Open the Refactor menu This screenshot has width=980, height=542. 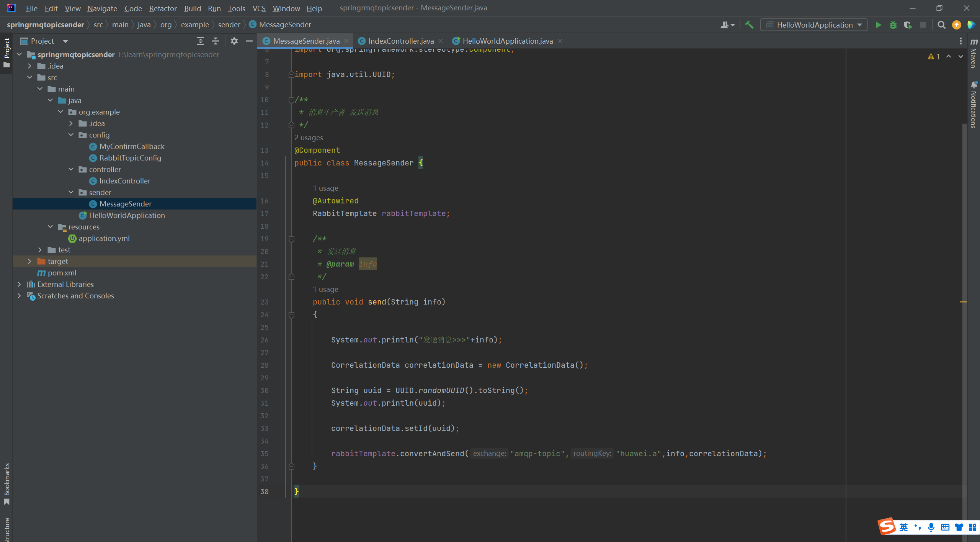click(163, 8)
